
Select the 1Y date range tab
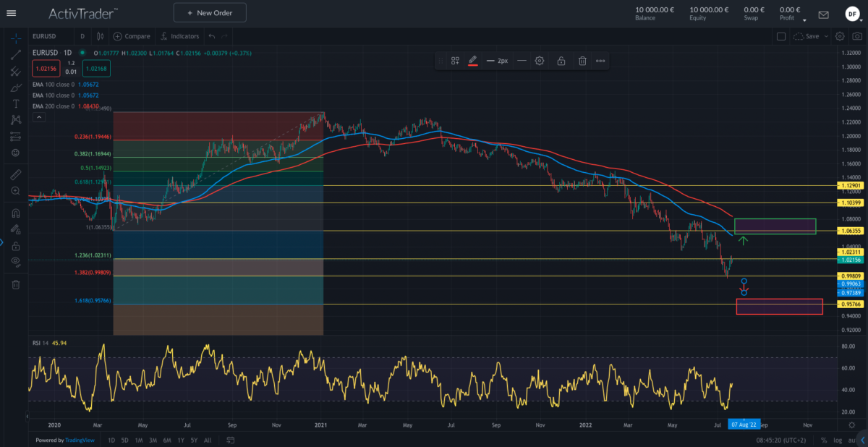(181, 440)
